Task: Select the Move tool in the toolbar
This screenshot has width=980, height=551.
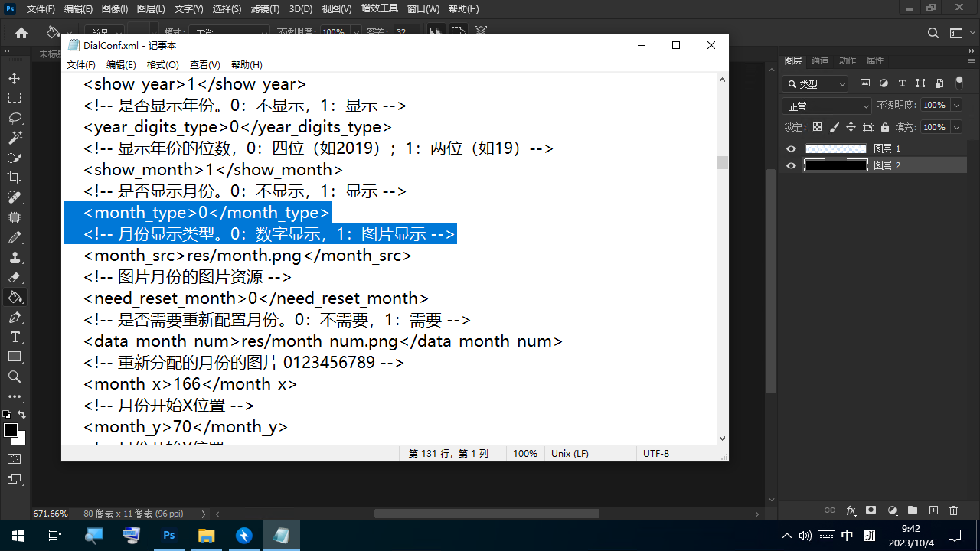Action: click(15, 79)
